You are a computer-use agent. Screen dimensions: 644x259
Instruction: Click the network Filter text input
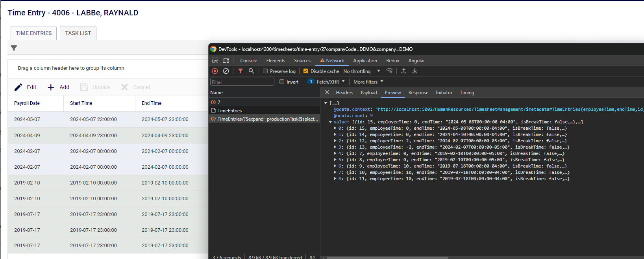242,82
